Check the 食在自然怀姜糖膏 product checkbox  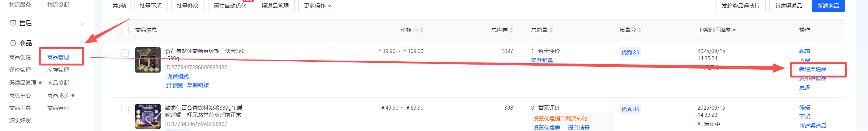(125, 53)
